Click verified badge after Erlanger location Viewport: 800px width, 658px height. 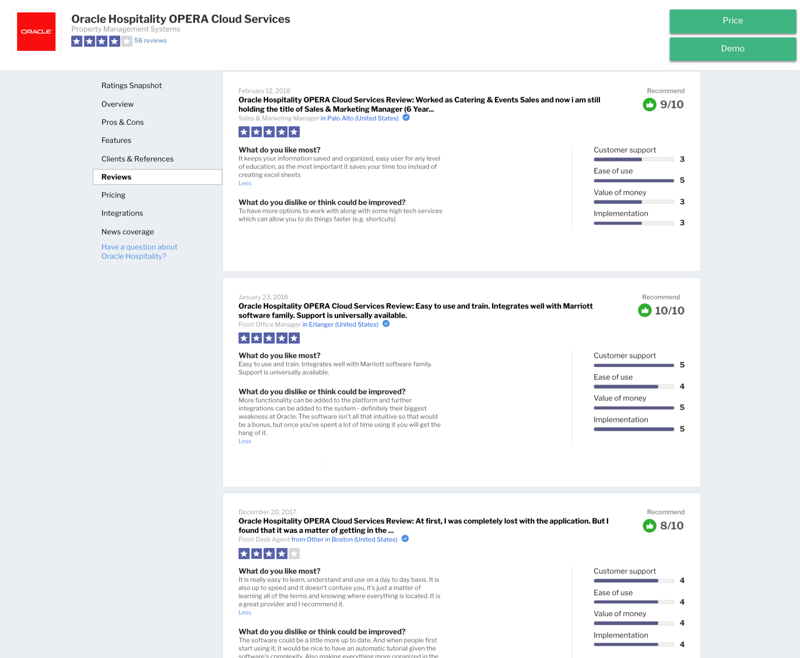click(386, 324)
